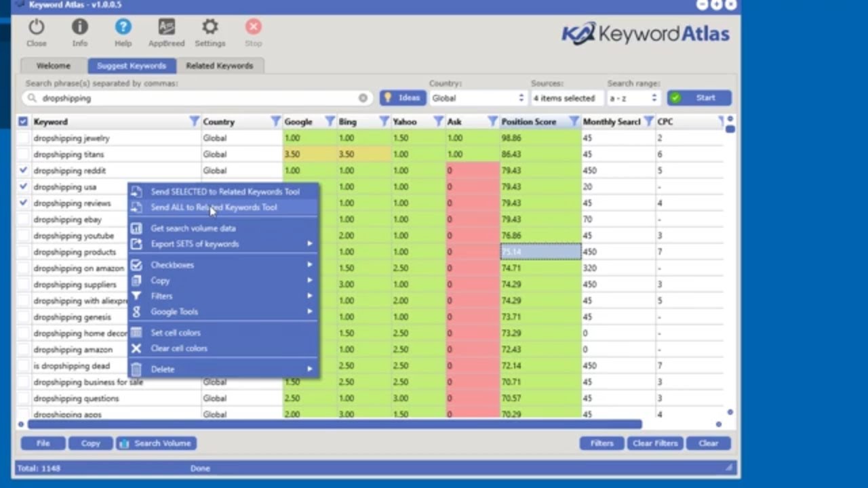Switch to the Suggest Keywords tab
Screen dimensions: 868x488
[132, 66]
